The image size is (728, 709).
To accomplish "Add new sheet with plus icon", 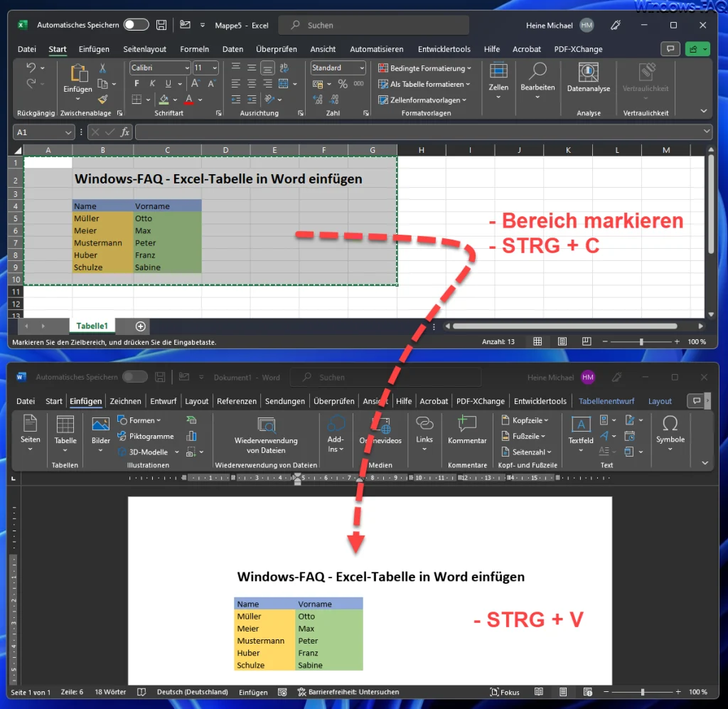I will tap(141, 326).
